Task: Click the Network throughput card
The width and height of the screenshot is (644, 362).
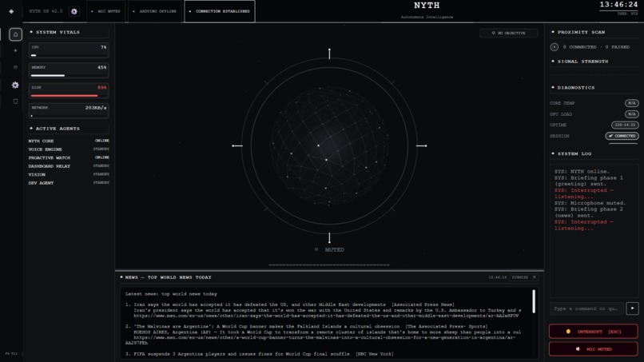Action: click(x=69, y=111)
